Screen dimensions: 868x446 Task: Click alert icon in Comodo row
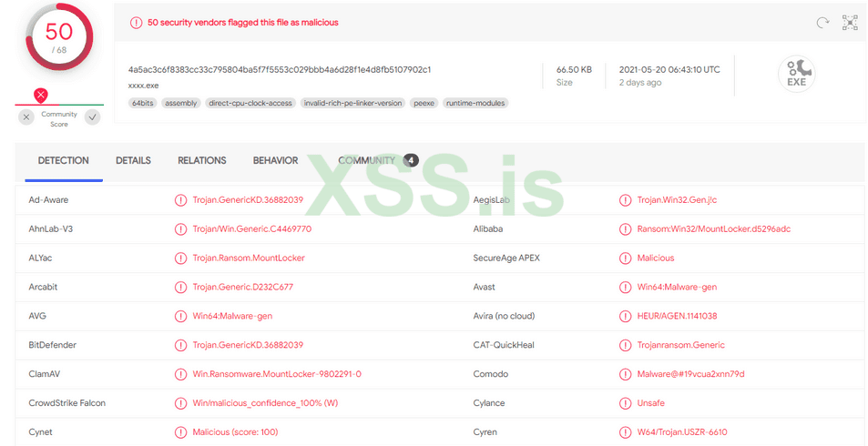pyautogui.click(x=625, y=374)
